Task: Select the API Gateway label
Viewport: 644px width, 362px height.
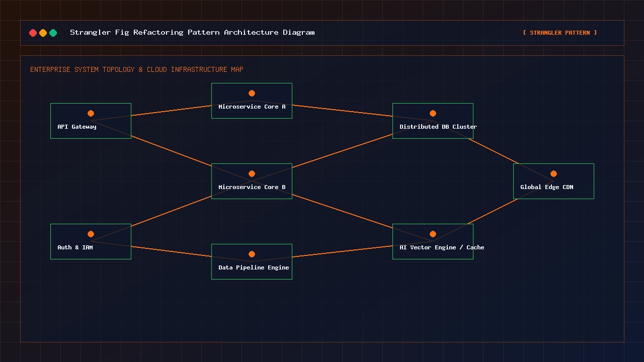Action: coord(77,127)
